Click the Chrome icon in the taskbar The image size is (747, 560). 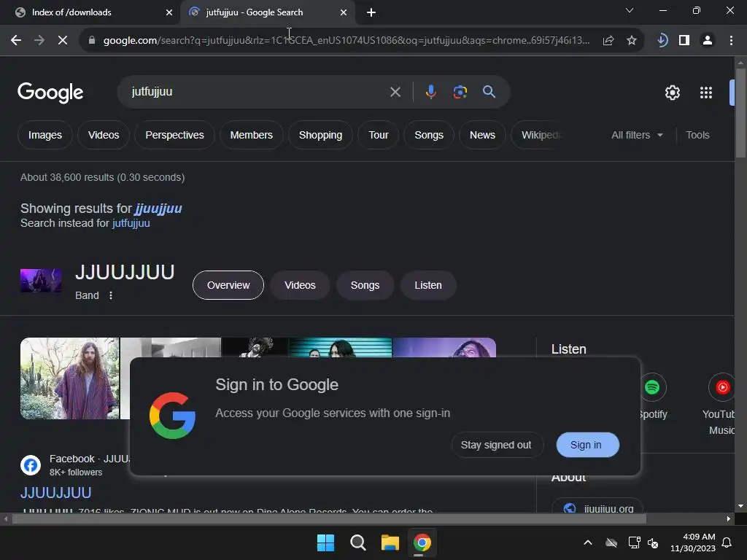422,542
